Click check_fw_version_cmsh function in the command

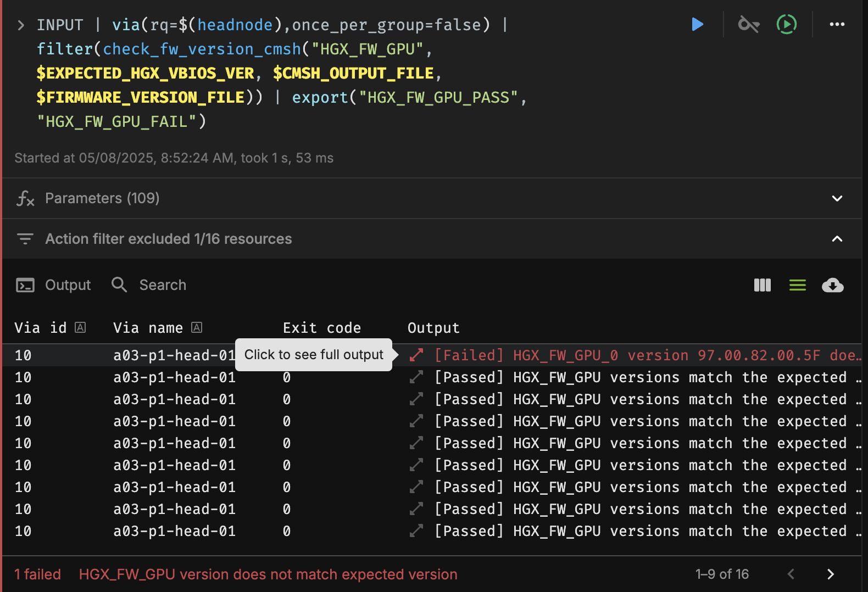202,49
